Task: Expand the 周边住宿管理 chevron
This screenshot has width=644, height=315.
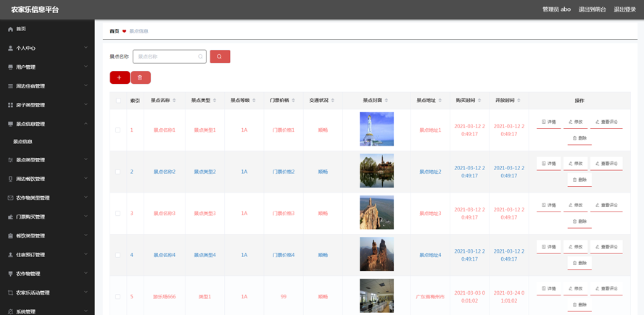Action: 86,85
